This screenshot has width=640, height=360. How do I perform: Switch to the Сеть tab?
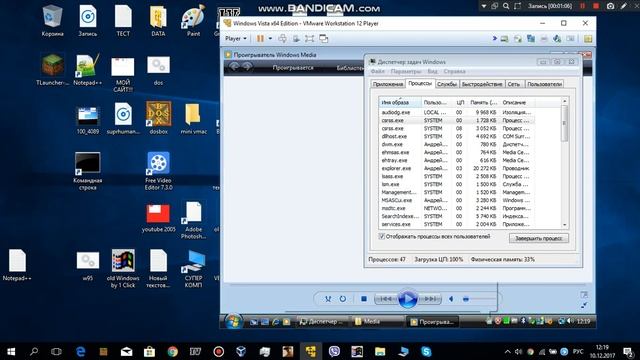tap(514, 84)
